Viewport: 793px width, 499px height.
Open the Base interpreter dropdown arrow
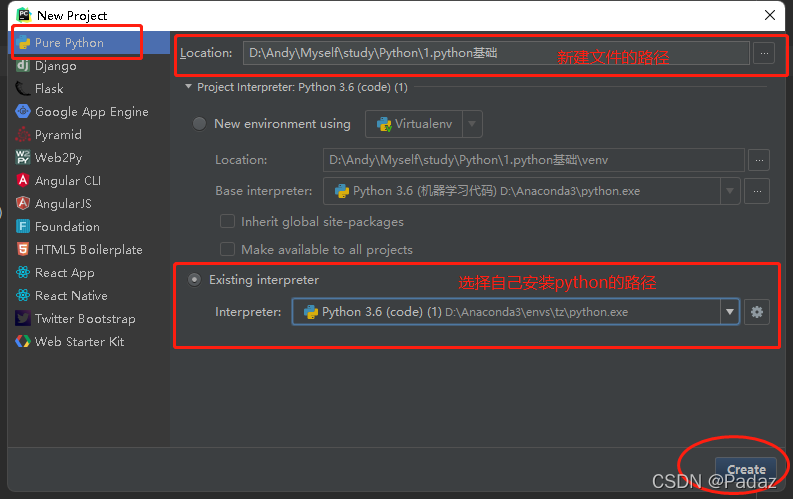(x=730, y=191)
